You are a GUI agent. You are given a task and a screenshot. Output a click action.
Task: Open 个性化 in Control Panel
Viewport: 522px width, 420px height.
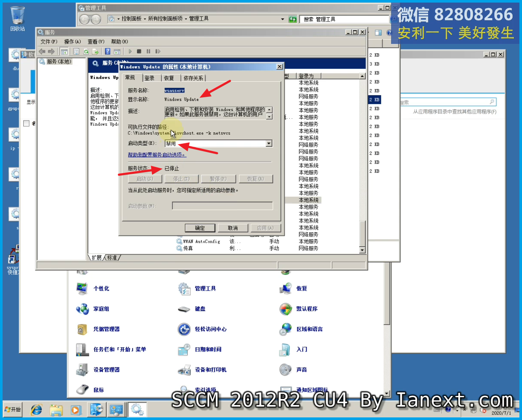click(101, 288)
